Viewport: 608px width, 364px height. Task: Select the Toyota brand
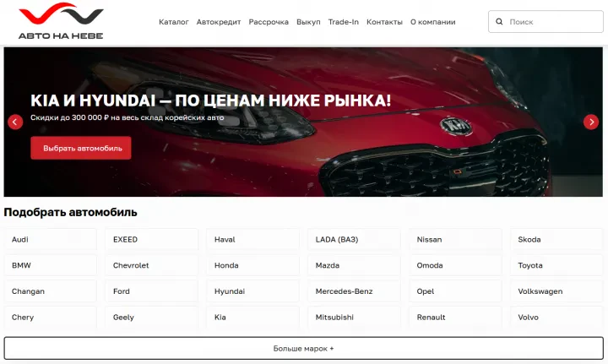pyautogui.click(x=556, y=265)
